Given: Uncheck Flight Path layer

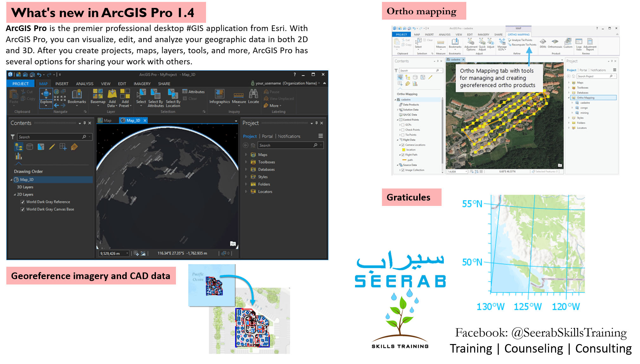Looking at the screenshot, I should tap(403, 155).
